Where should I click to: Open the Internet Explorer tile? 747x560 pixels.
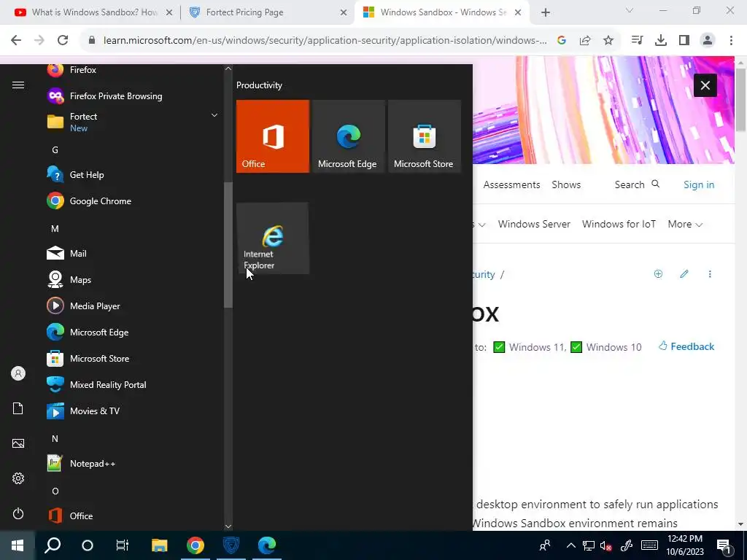tap(273, 238)
